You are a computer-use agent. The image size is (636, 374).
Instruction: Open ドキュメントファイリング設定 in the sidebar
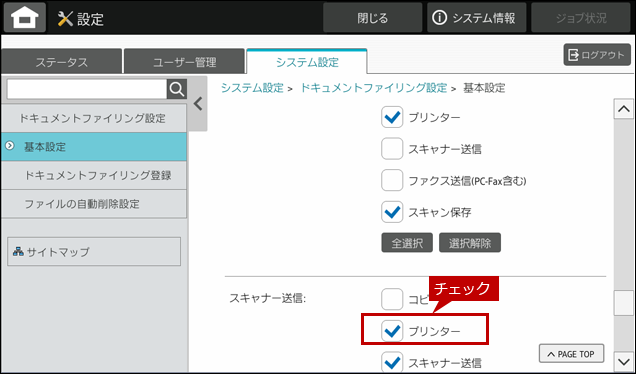tap(94, 118)
